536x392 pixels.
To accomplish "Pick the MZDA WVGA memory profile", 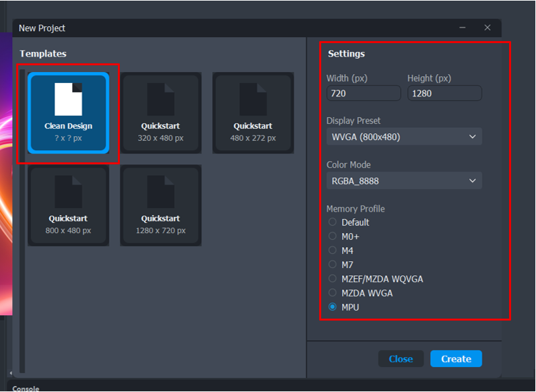I will coord(332,293).
